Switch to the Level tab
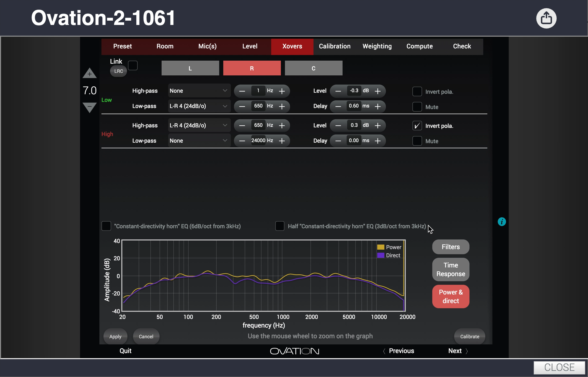Viewport: 588px width, 377px height. pos(250,46)
